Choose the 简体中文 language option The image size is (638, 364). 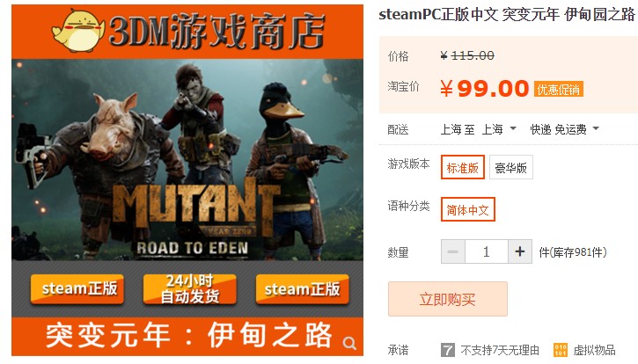468,209
